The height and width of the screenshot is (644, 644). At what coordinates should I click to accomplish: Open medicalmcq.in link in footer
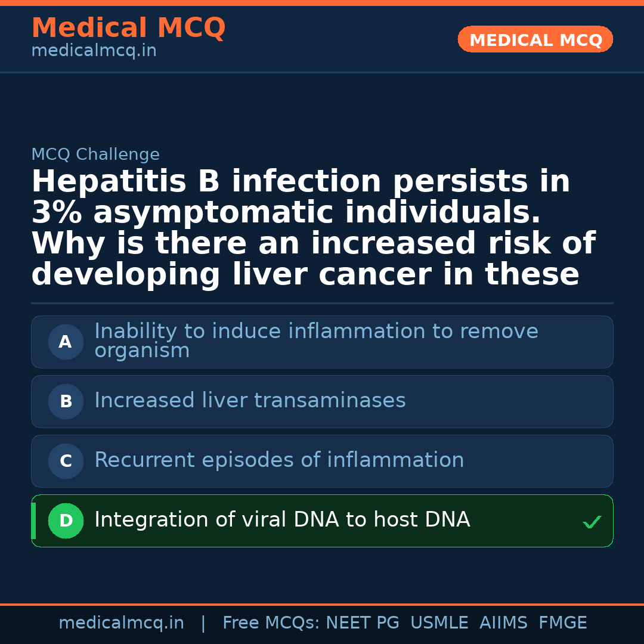click(x=121, y=623)
